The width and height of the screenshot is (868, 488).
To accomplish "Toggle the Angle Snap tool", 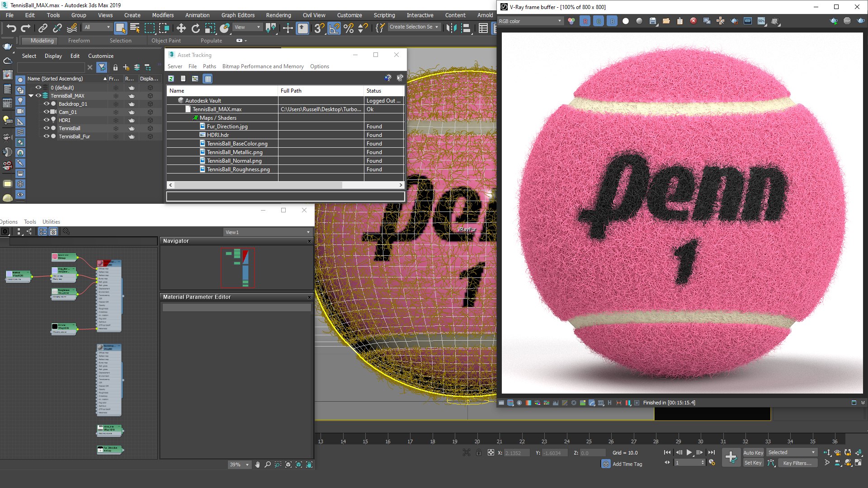I will click(x=334, y=28).
